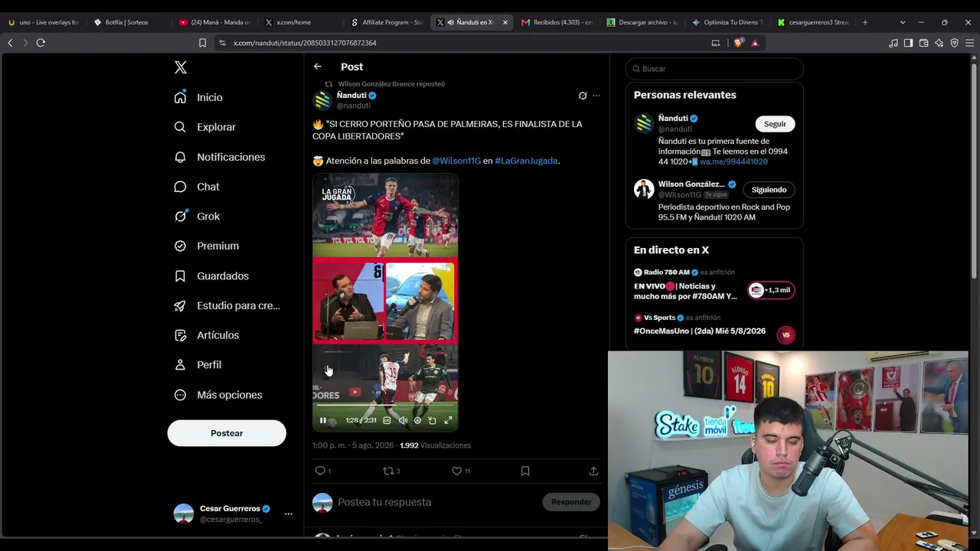Viewport: 980px width, 551px height.
Task: Click the reply text field
Action: 436,502
